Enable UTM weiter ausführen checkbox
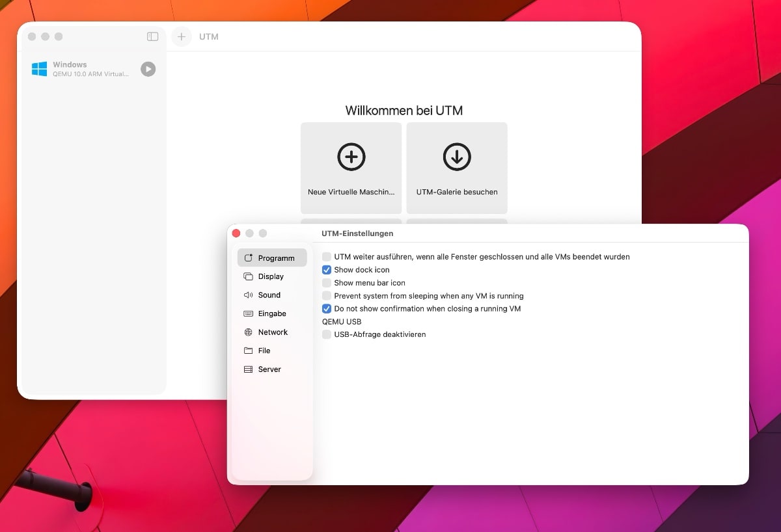Image resolution: width=781 pixels, height=532 pixels. tap(327, 257)
